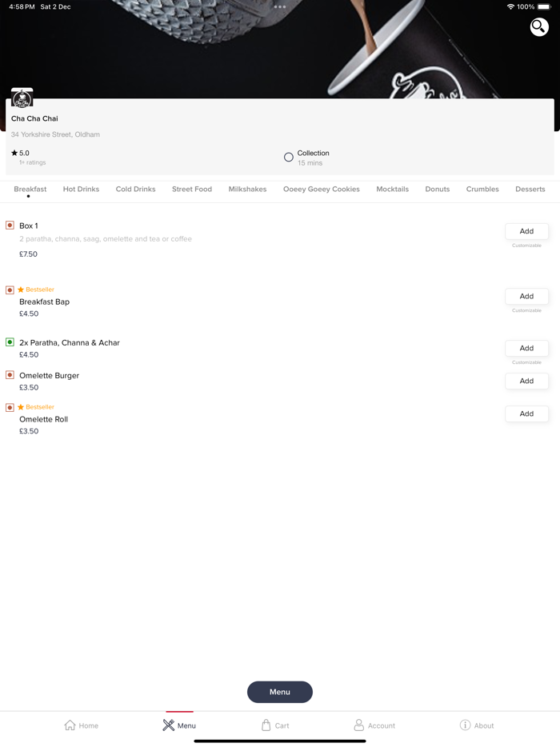Tap the three-dot multitasking indicator

tap(280, 6)
